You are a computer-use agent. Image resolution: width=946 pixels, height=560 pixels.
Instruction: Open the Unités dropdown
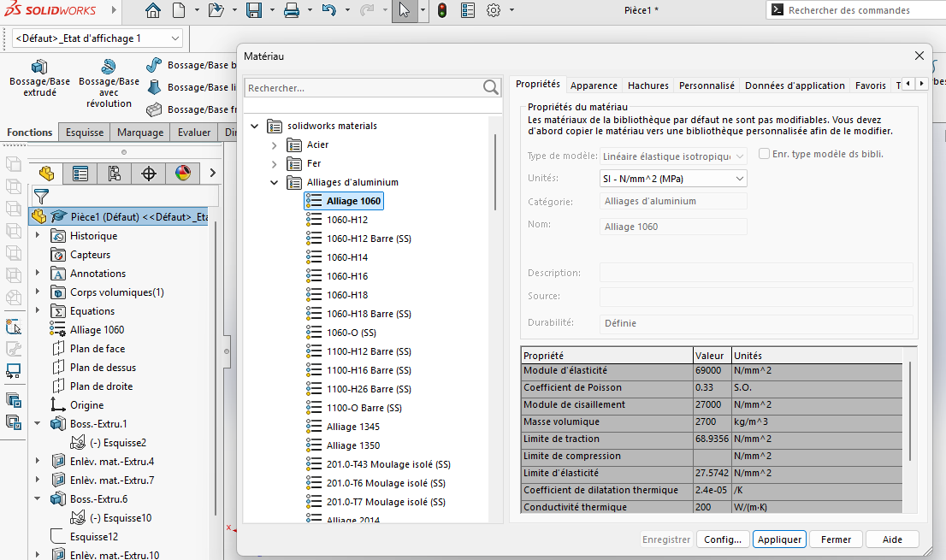pyautogui.click(x=673, y=179)
